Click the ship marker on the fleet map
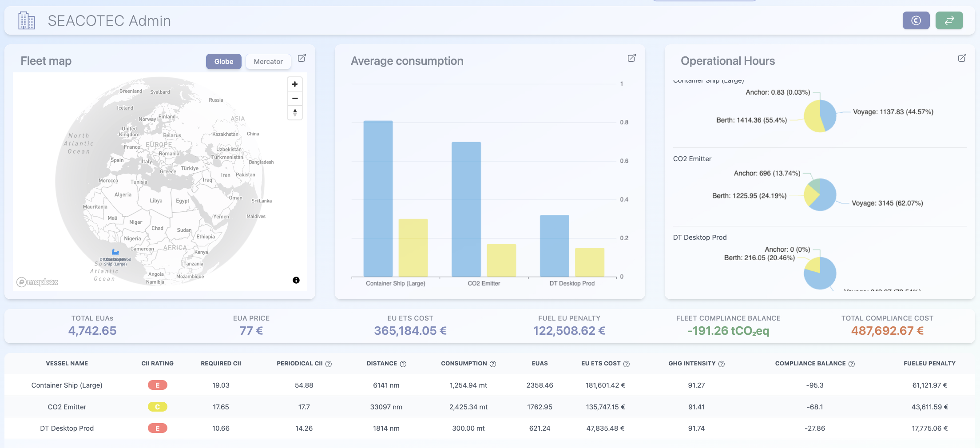The width and height of the screenshot is (980, 448). pyautogui.click(x=116, y=252)
